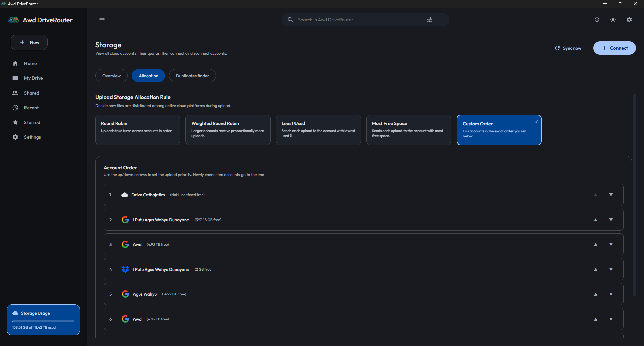Image resolution: width=644 pixels, height=346 pixels.
Task: Click the refresh icon in top bar
Action: click(x=597, y=20)
